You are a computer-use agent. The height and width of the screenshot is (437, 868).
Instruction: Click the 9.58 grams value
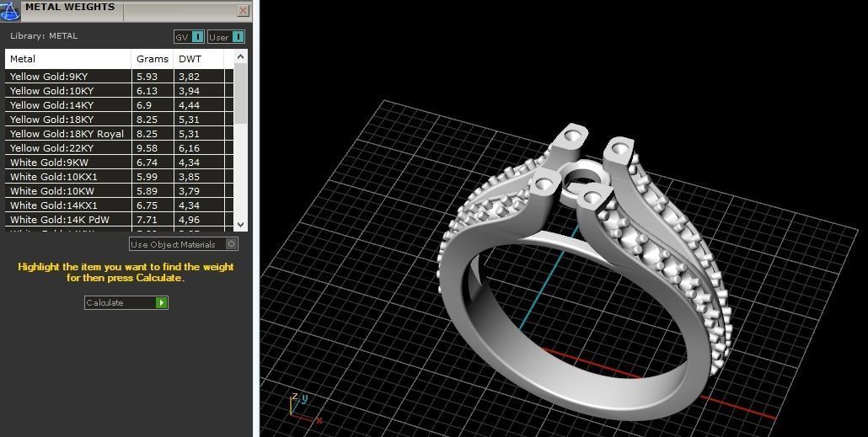(147, 148)
